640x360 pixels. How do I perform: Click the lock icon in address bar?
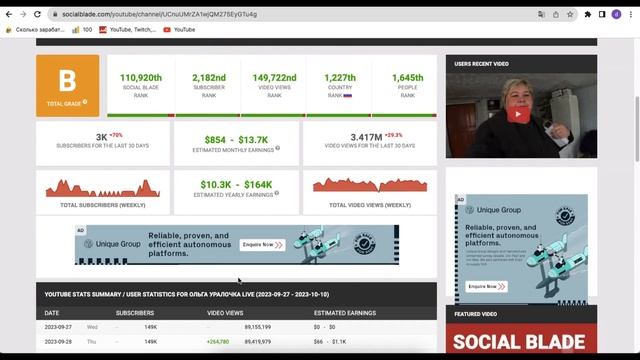[55, 14]
